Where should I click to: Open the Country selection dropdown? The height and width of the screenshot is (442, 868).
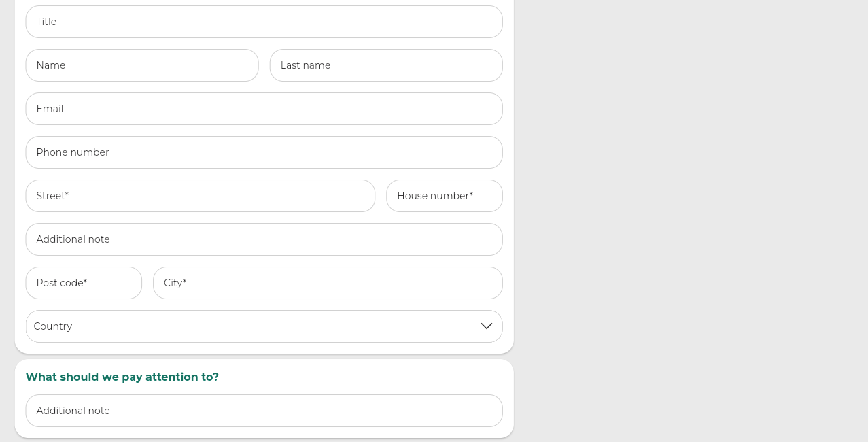tap(264, 326)
